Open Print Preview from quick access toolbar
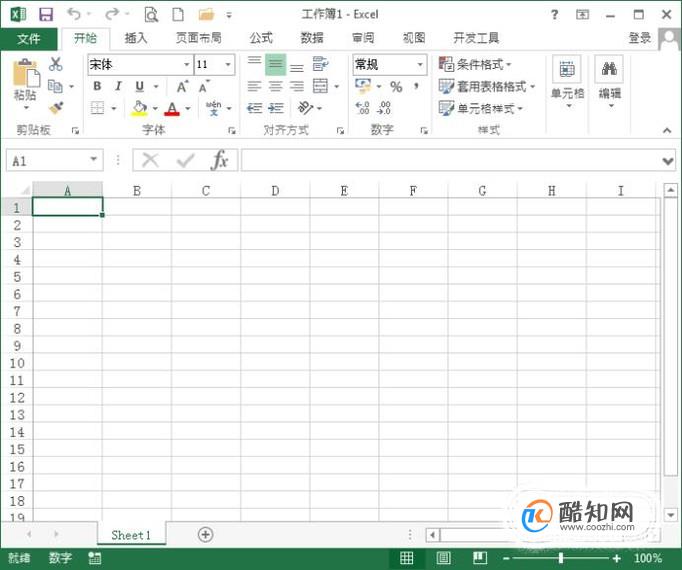Viewport: 682px width, 570px height. [x=151, y=14]
